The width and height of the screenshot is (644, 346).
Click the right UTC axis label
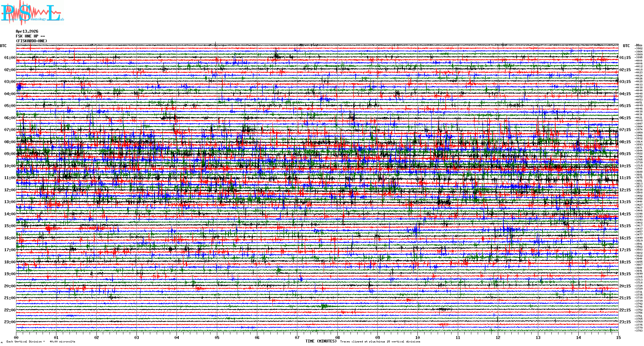tap(626, 46)
